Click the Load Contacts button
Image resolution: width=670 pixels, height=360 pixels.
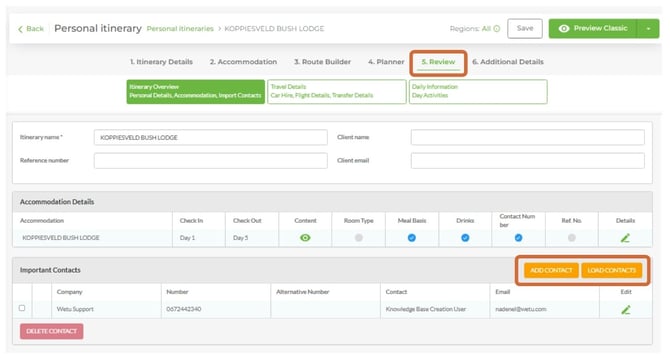(611, 270)
